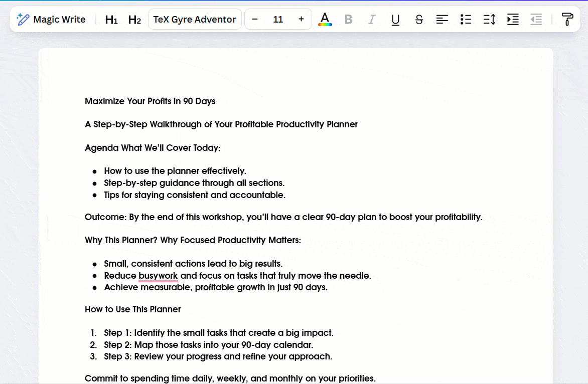Image resolution: width=588 pixels, height=384 pixels.
Task: Click the 'A Step-by-Step Walkthrough' subtitle line
Action: pos(221,124)
